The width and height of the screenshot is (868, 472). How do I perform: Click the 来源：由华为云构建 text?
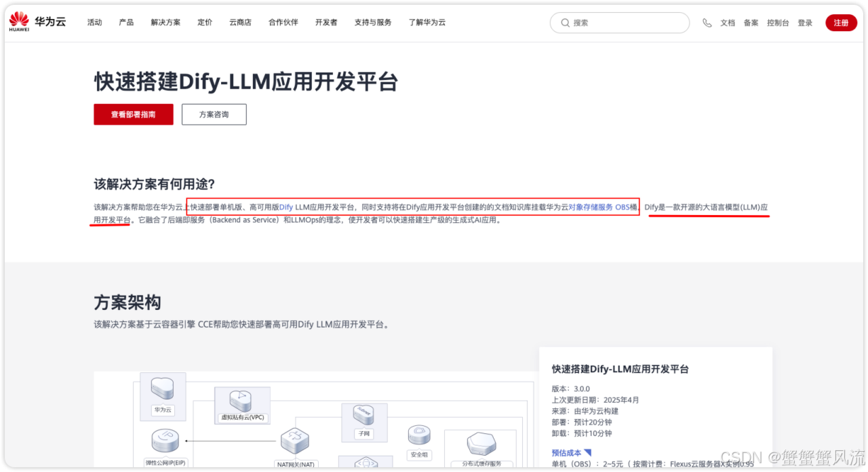(x=585, y=411)
